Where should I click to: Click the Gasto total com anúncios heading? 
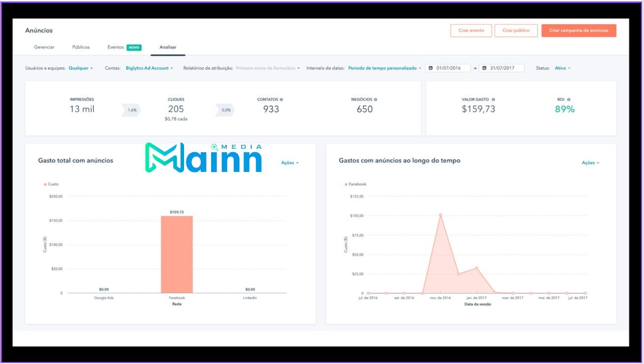[76, 161]
